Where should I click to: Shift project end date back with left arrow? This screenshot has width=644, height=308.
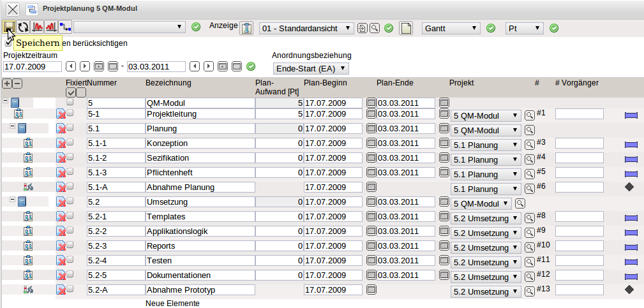pos(195,66)
